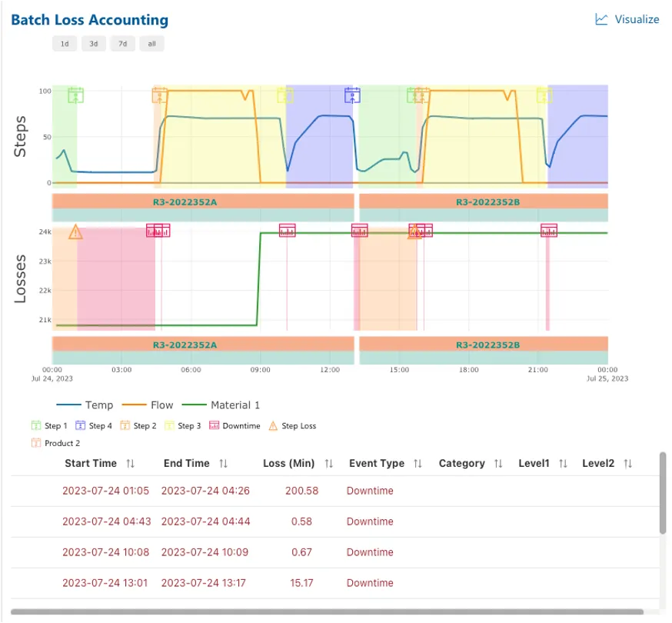Select the 3d time range
Image resolution: width=672 pixels, height=623 pixels.
coord(94,44)
